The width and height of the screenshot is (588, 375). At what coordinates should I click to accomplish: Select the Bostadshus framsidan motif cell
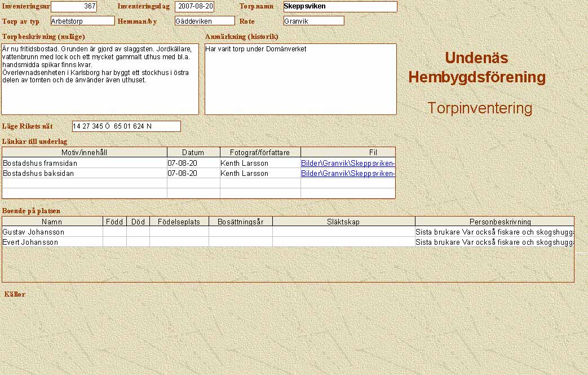[85, 163]
